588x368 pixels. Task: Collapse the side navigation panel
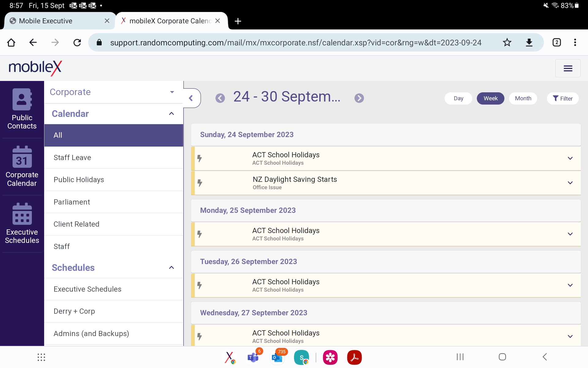click(191, 98)
